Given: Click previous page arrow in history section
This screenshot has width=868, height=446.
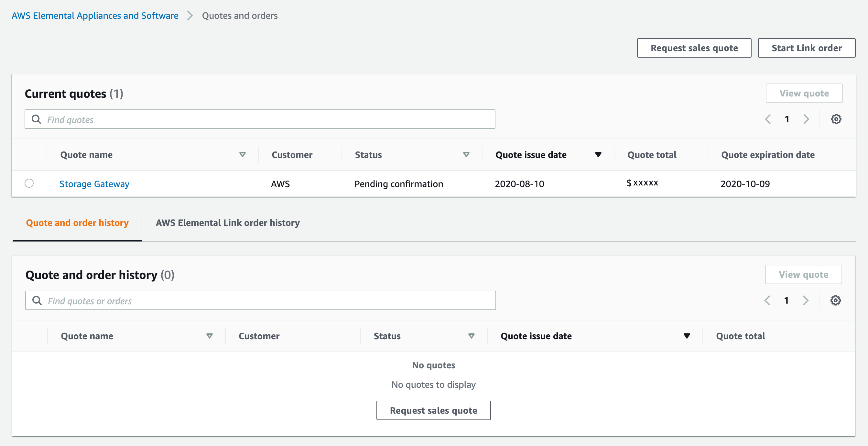Looking at the screenshot, I should tap(768, 300).
